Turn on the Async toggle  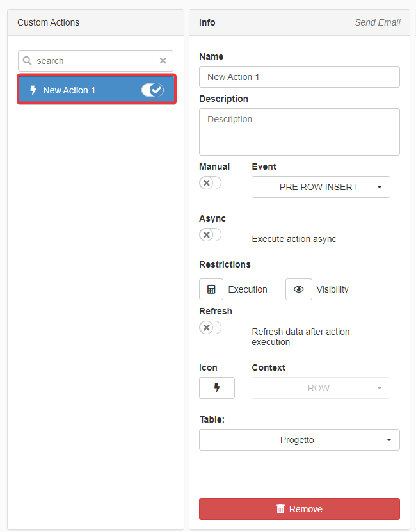(x=210, y=235)
